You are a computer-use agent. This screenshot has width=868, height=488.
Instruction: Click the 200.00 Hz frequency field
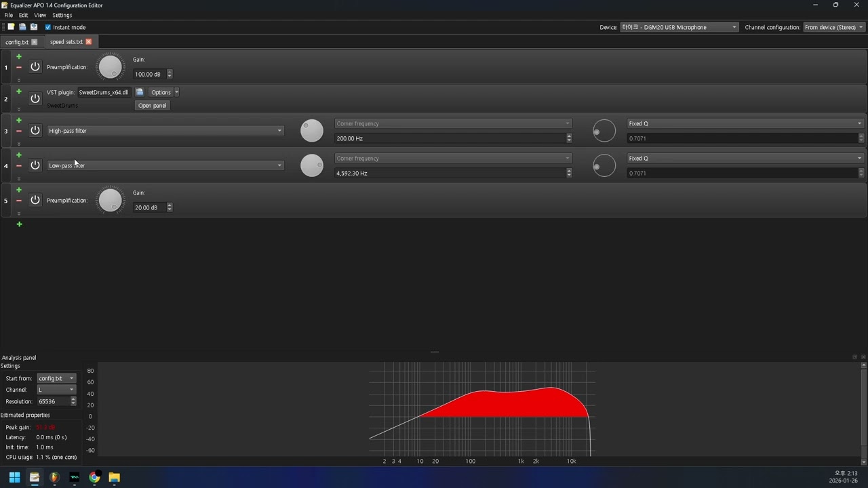pos(450,138)
